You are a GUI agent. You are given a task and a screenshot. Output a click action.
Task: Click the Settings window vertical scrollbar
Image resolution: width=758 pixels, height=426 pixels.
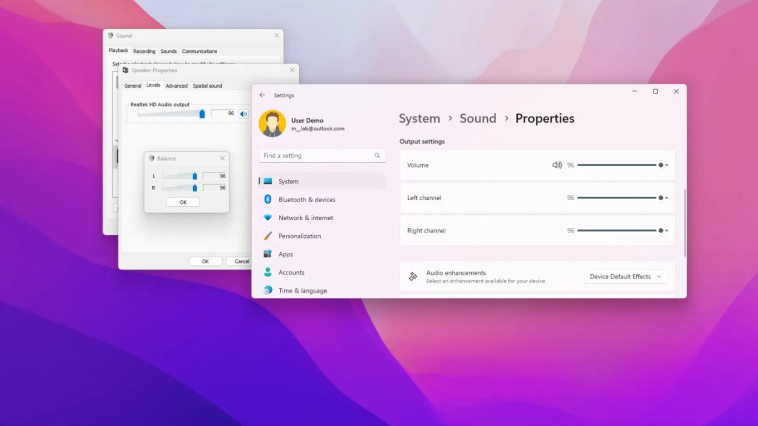685,223
